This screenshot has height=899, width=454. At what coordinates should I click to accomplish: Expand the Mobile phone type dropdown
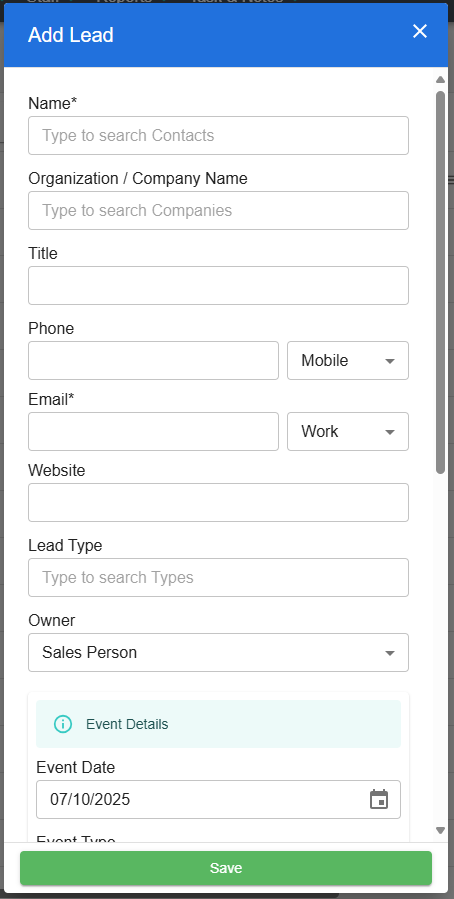tap(348, 361)
